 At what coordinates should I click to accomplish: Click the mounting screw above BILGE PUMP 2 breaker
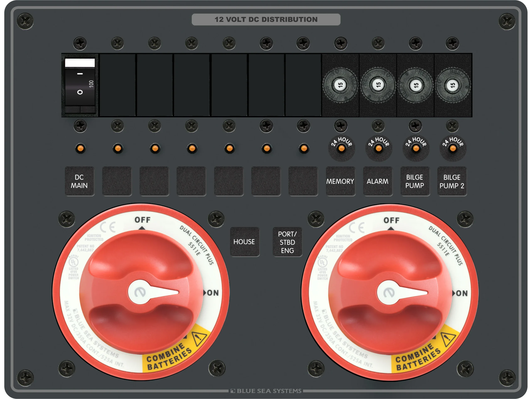point(452,43)
